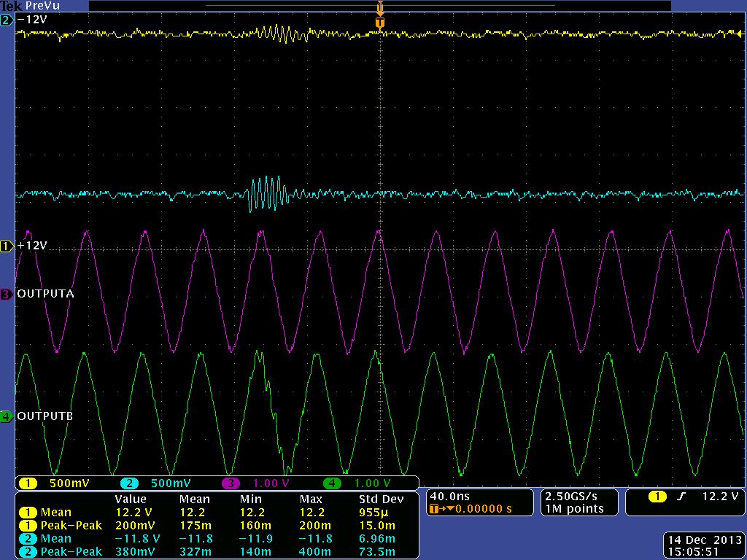The width and height of the screenshot is (747, 560).
Task: Click channel 2 badge in Peak-Peak row
Action: coord(28,553)
